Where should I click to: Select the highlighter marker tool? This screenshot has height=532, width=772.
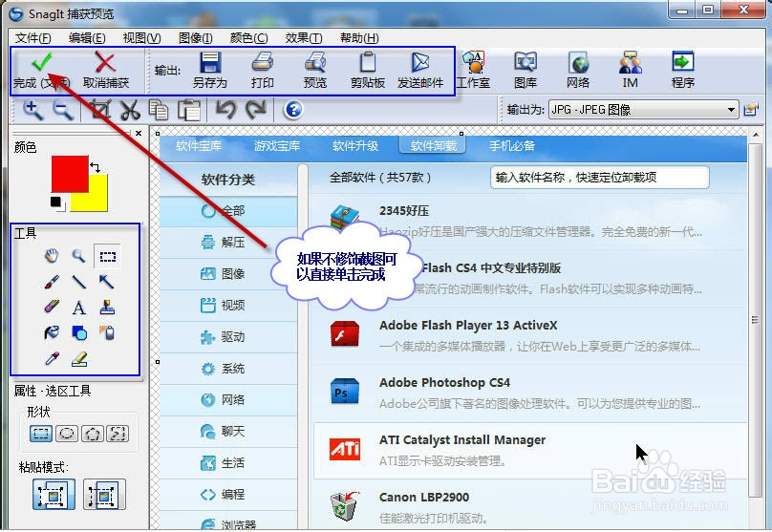(52, 308)
